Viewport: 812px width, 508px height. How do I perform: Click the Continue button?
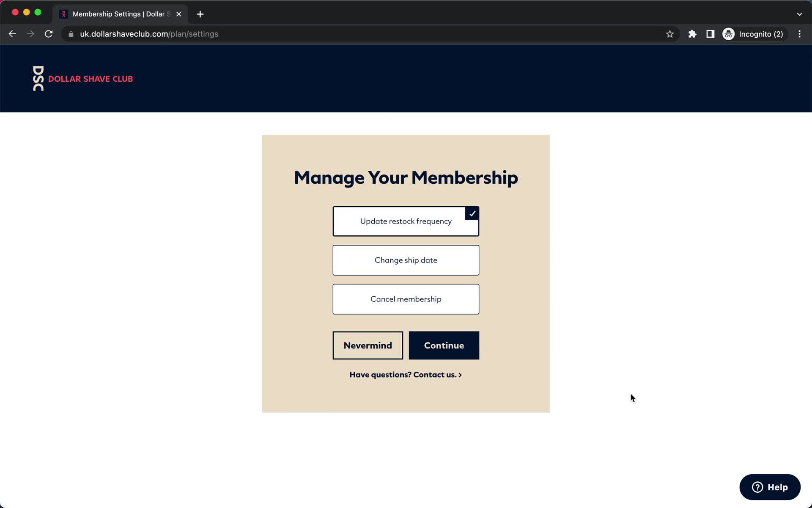pyautogui.click(x=444, y=345)
